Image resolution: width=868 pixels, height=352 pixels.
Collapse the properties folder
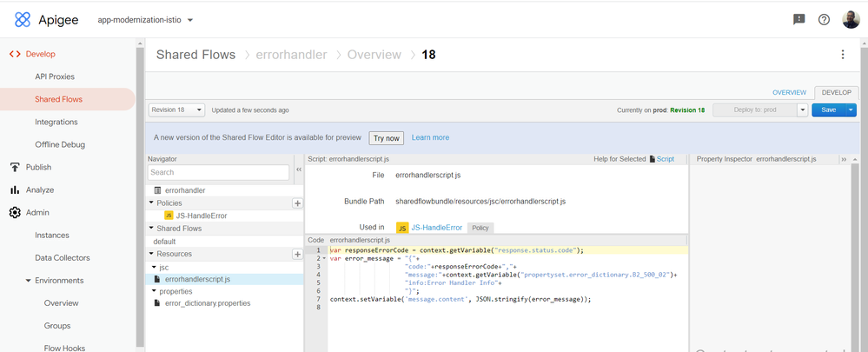[x=155, y=291]
